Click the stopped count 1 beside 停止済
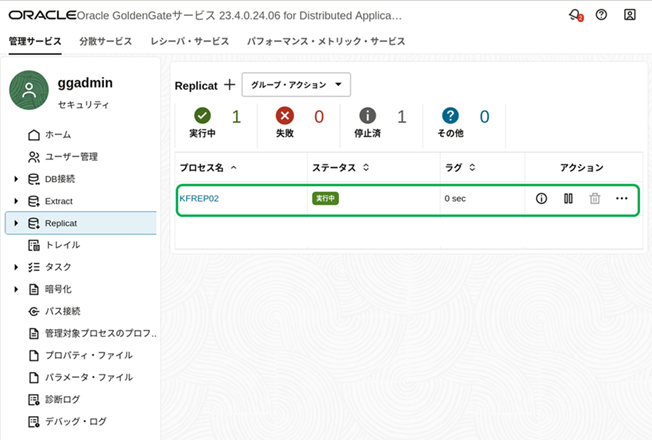Screen dimensions: 652x440 coord(401,117)
